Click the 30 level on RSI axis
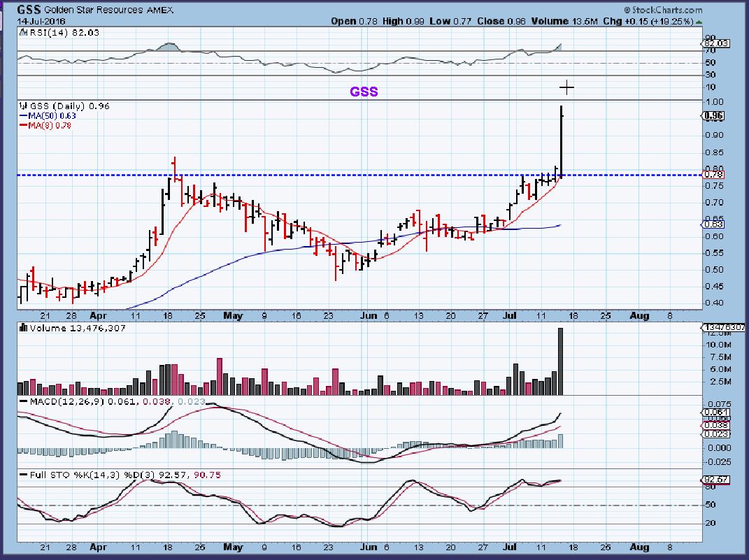The height and width of the screenshot is (560, 749). pos(711,75)
